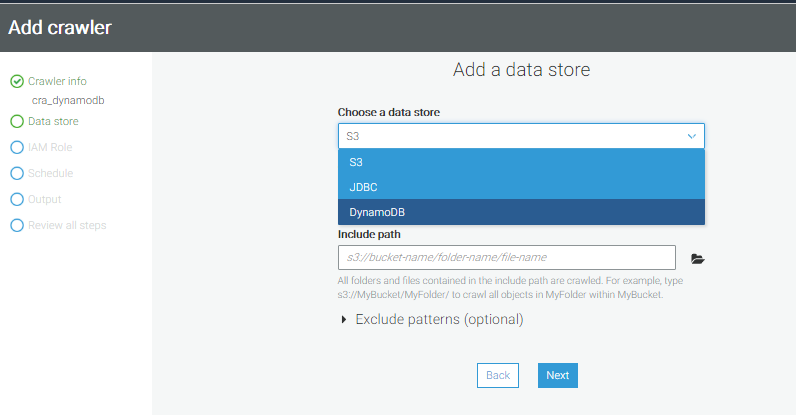The height and width of the screenshot is (415, 796).
Task: Open the Review all steps label
Action: point(67,225)
